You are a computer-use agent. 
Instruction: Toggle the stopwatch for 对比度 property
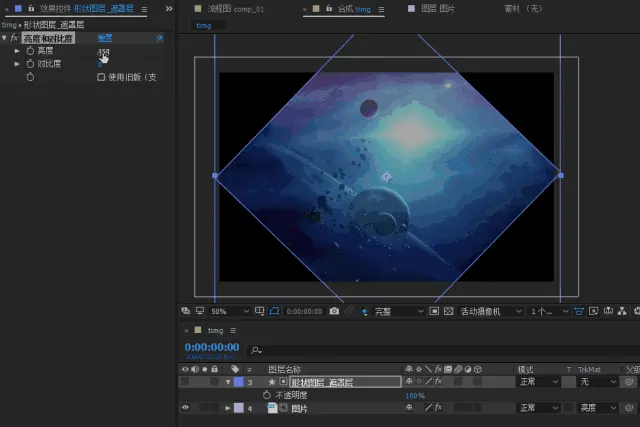coord(30,64)
